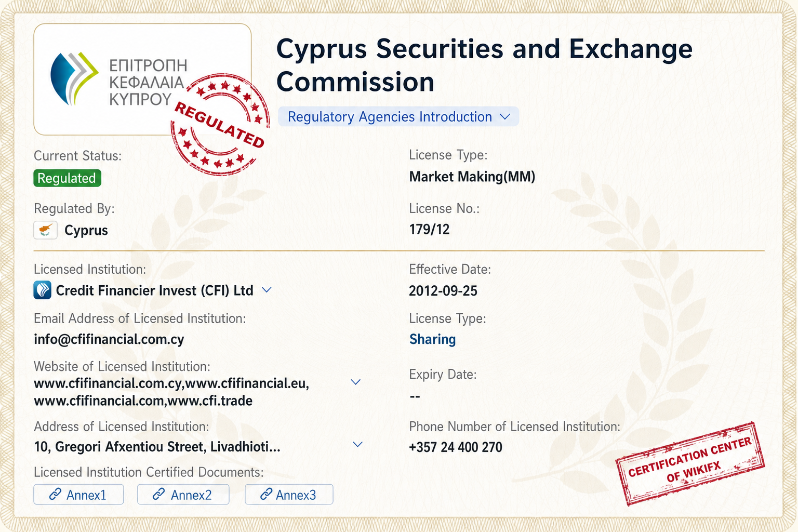Expand the website list chevron
798x532 pixels.
pyautogui.click(x=356, y=382)
